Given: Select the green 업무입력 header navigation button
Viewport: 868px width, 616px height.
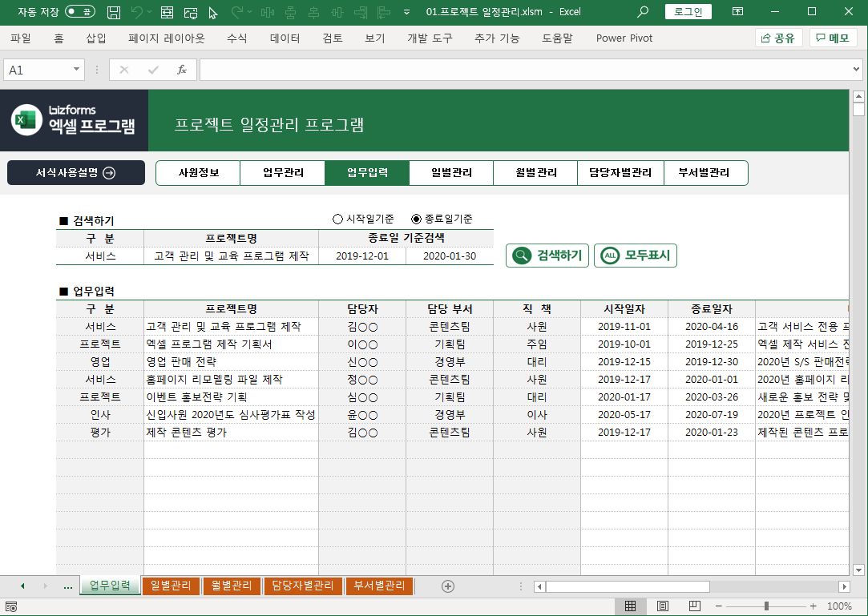Looking at the screenshot, I should pos(367,173).
